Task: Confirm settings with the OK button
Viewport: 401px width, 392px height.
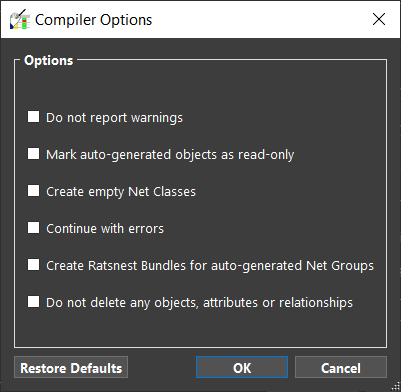Action: coord(242,367)
